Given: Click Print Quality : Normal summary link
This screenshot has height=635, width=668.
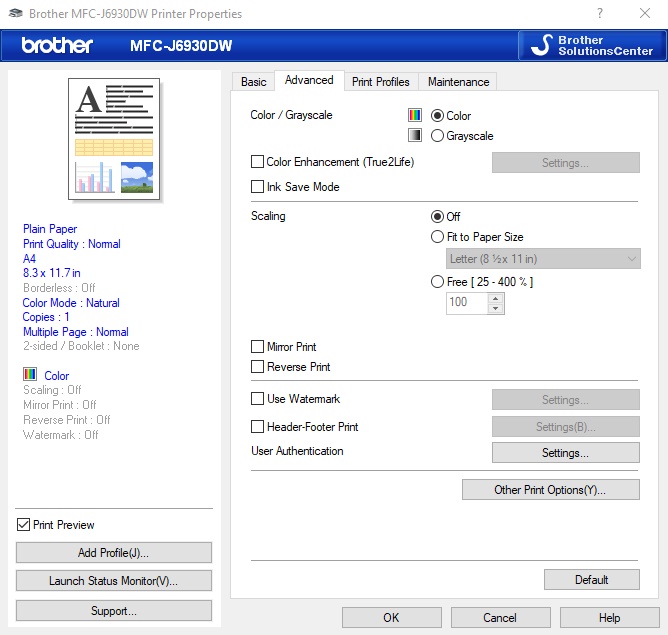Looking at the screenshot, I should 72,244.
